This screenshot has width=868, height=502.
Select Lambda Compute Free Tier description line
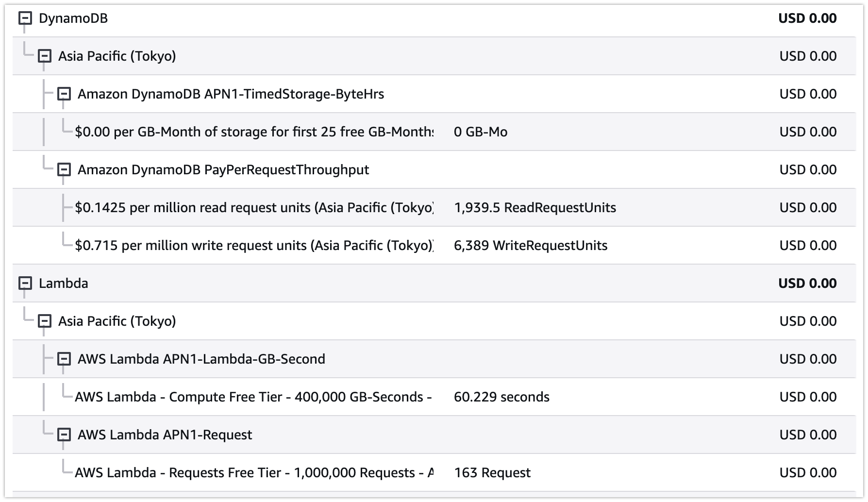coord(253,397)
